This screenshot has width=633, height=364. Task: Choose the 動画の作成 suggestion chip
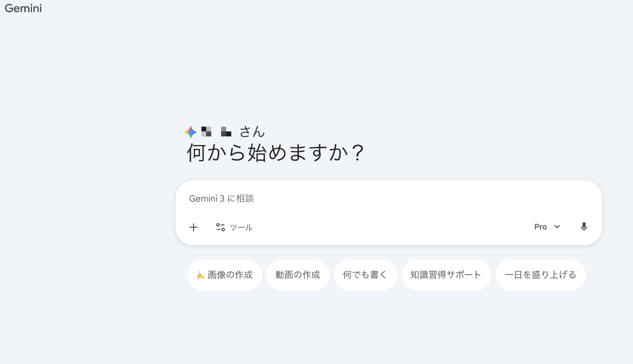(x=298, y=275)
